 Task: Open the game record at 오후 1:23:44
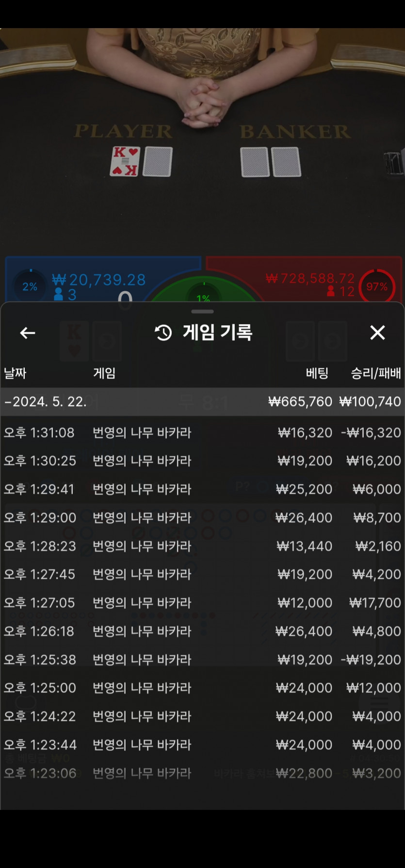202,745
